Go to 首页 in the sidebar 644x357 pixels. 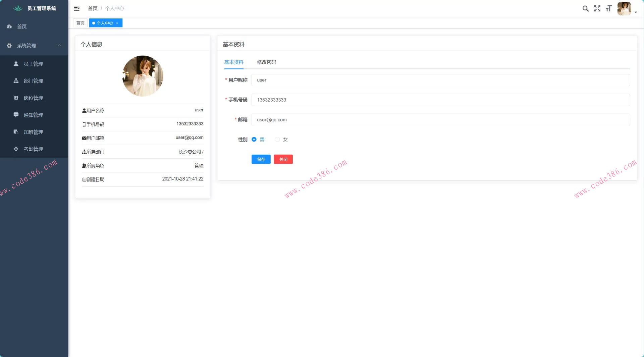[x=34, y=27]
